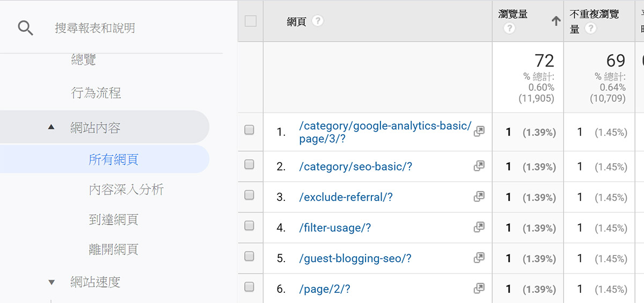The width and height of the screenshot is (644, 303).
Task: Click external-link icon beside /exclude-referral/?
Action: click(x=479, y=197)
